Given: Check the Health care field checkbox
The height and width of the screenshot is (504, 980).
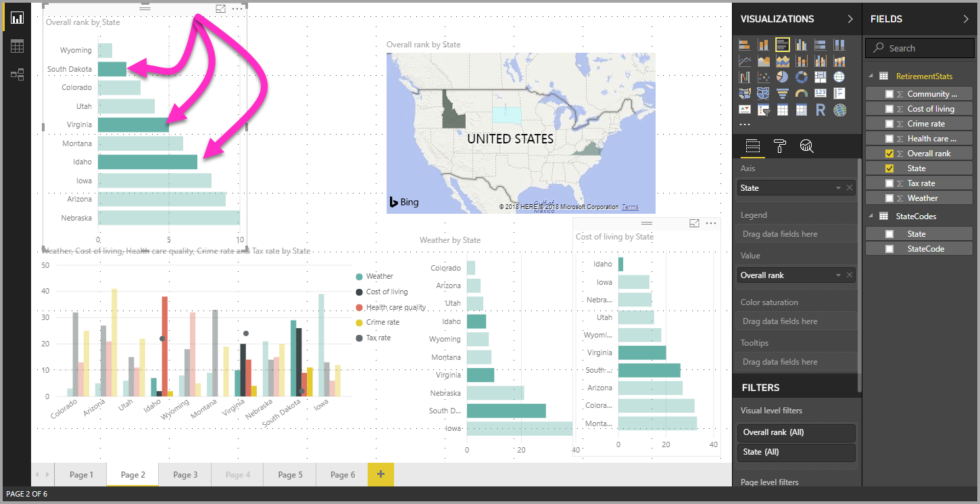Looking at the screenshot, I should click(x=889, y=139).
